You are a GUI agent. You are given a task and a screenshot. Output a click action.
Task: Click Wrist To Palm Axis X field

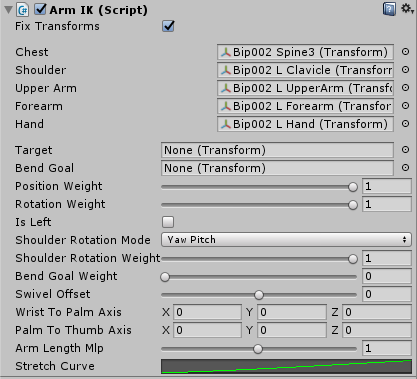tap(207, 312)
